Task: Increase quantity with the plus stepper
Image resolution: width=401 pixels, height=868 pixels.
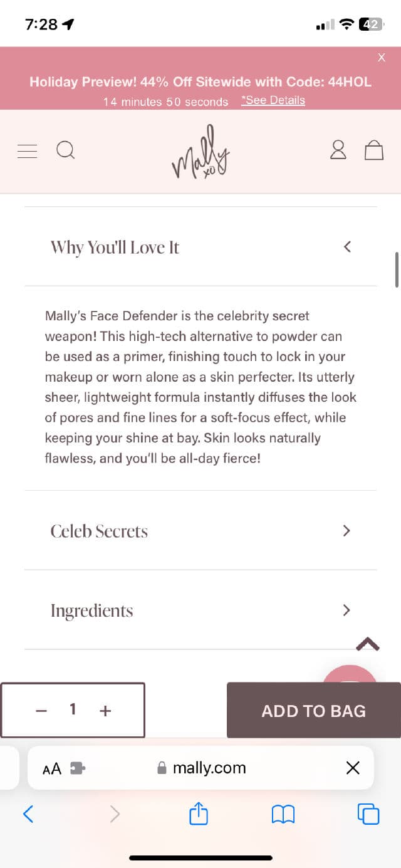Action: pyautogui.click(x=105, y=710)
